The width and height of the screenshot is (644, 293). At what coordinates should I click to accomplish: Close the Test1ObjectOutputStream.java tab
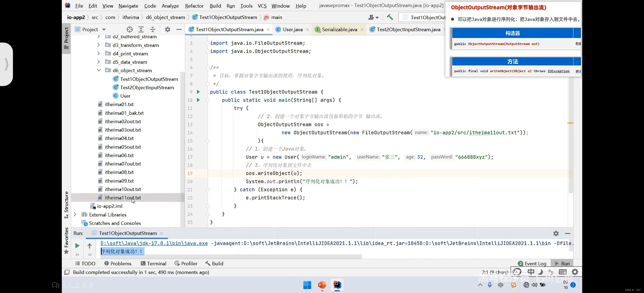coord(268,30)
